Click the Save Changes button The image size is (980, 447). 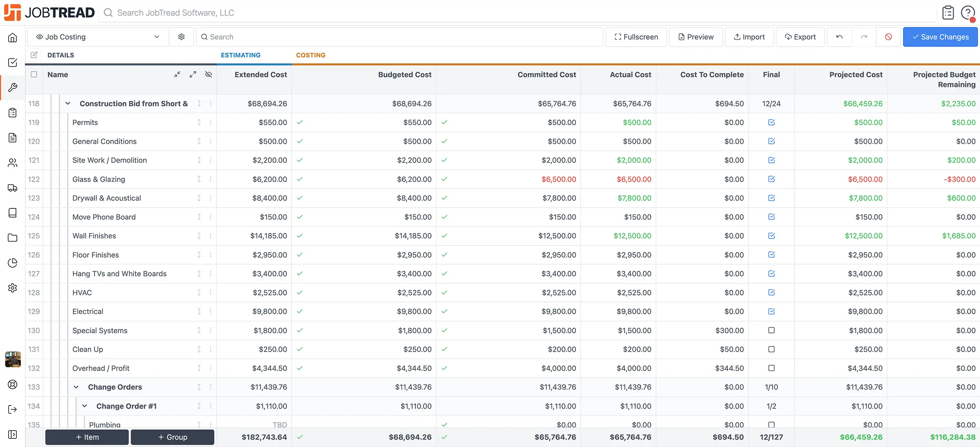[x=940, y=37]
